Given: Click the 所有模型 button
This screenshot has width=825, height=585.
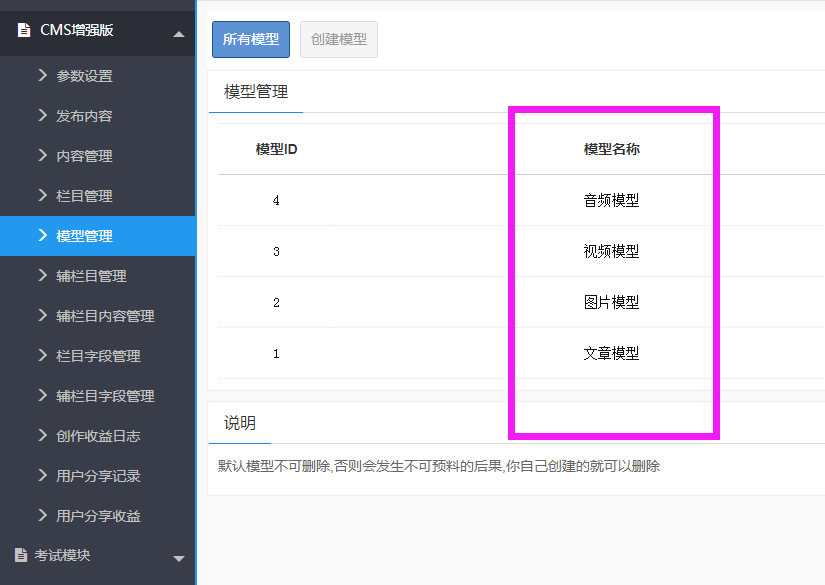Looking at the screenshot, I should pyautogui.click(x=250, y=40).
